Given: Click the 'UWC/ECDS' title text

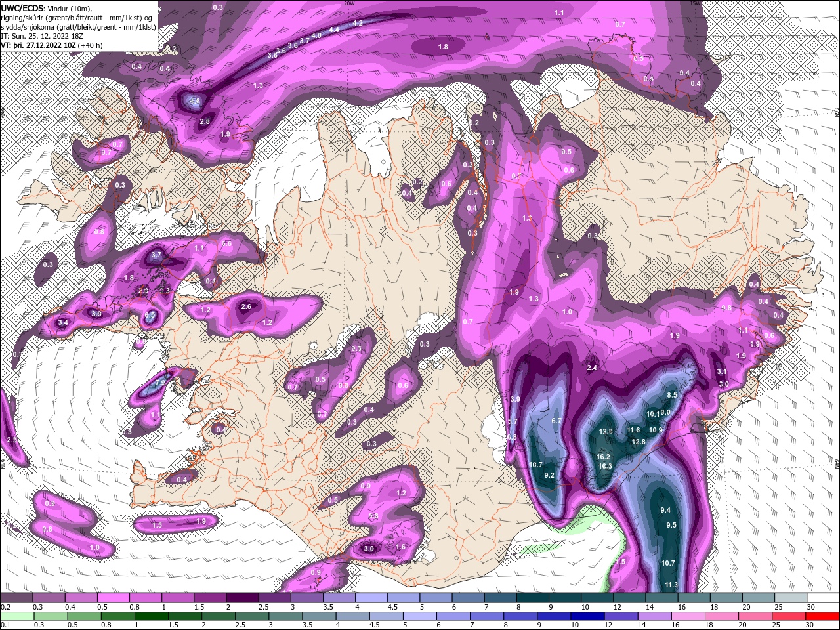Looking at the screenshot, I should (x=22, y=8).
